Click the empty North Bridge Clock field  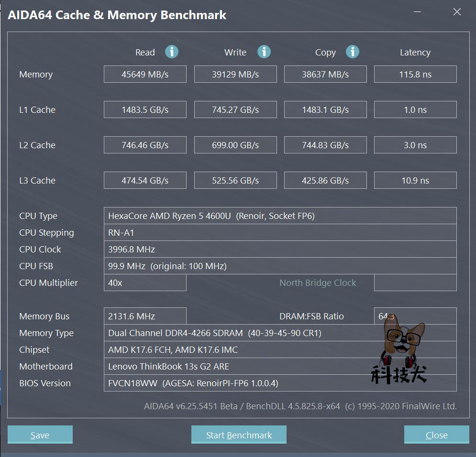tap(415, 283)
